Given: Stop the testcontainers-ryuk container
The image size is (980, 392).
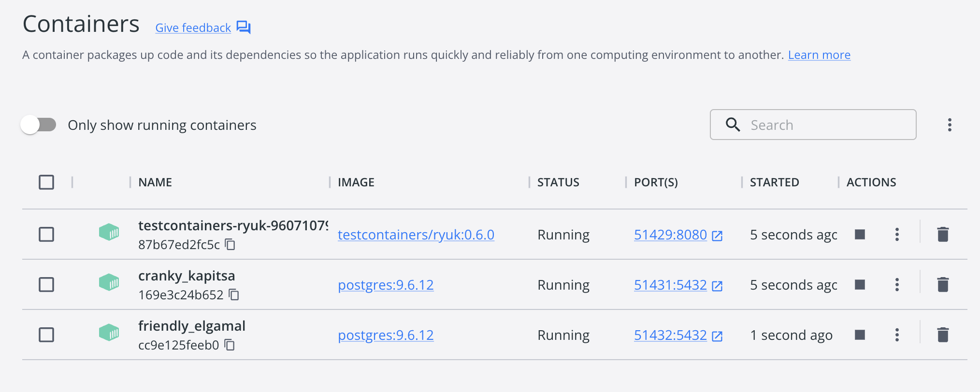Looking at the screenshot, I should click(860, 235).
